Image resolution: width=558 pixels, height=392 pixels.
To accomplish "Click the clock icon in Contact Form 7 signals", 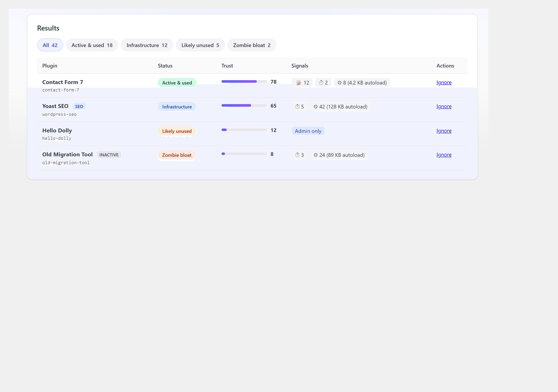I will (321, 83).
